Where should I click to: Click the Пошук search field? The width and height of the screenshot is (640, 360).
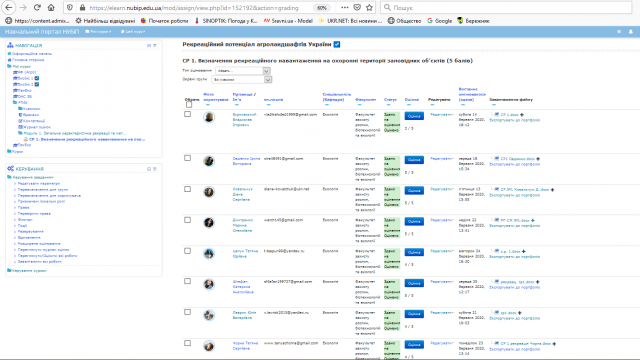506,7
